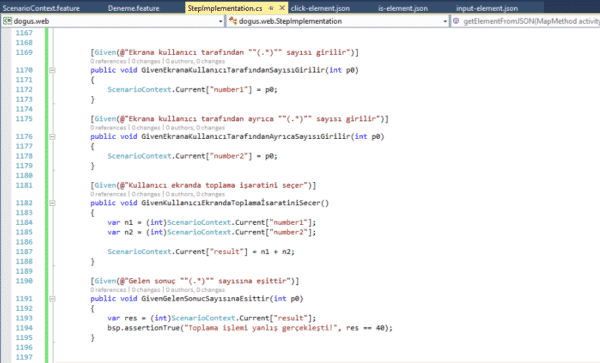Click CodeLens '0 references' above line 1176

108,128
